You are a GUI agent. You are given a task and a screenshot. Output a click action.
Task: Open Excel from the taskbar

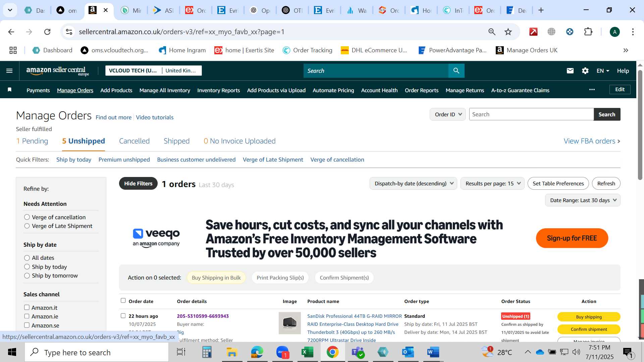[x=307, y=352]
